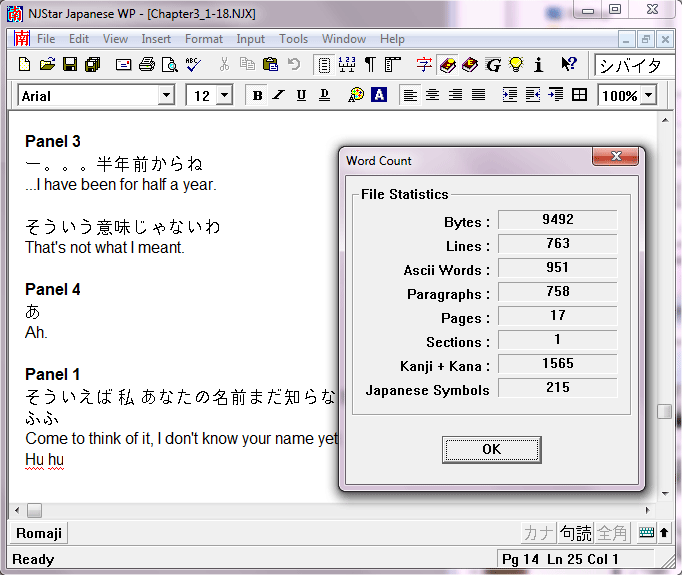
Task: Click the vertical scrollbar thumb
Action: tap(664, 411)
